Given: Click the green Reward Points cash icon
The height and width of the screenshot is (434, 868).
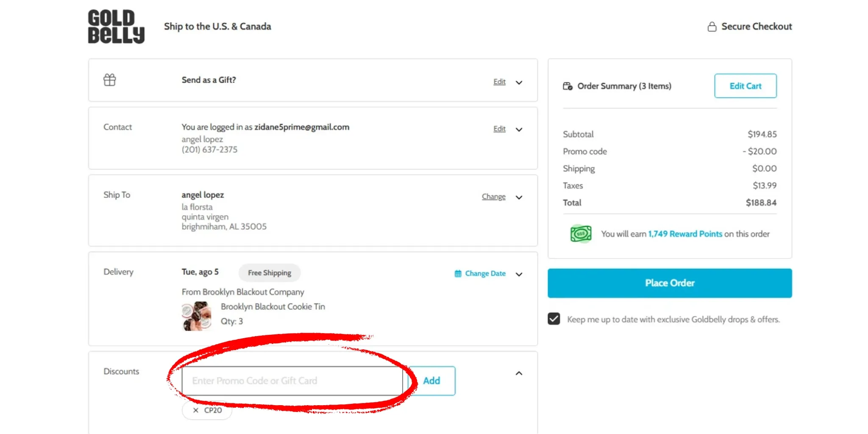Looking at the screenshot, I should click(581, 234).
